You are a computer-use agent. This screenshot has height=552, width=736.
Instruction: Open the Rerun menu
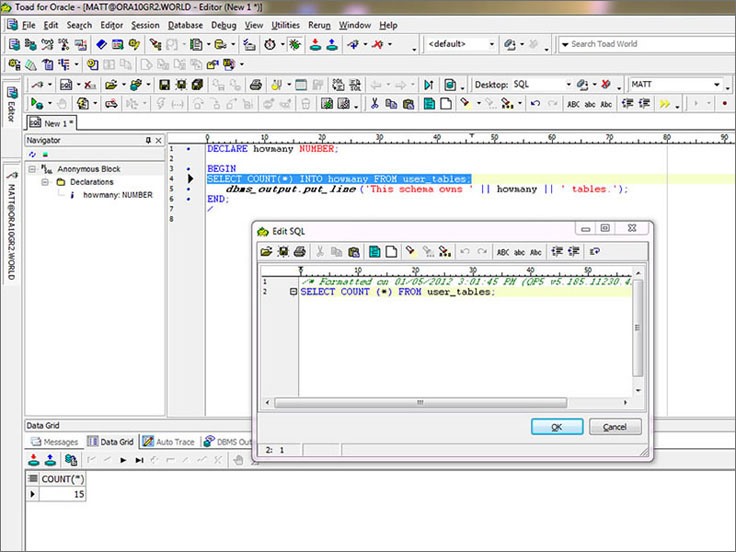319,25
